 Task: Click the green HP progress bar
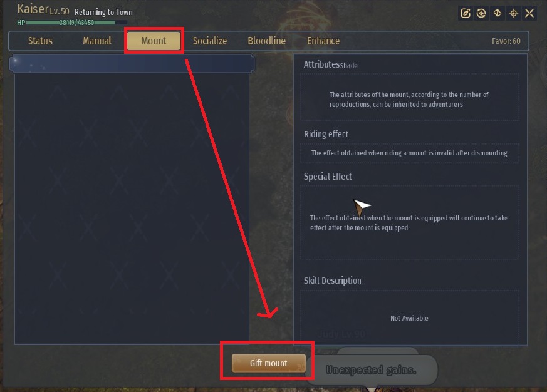pos(76,23)
